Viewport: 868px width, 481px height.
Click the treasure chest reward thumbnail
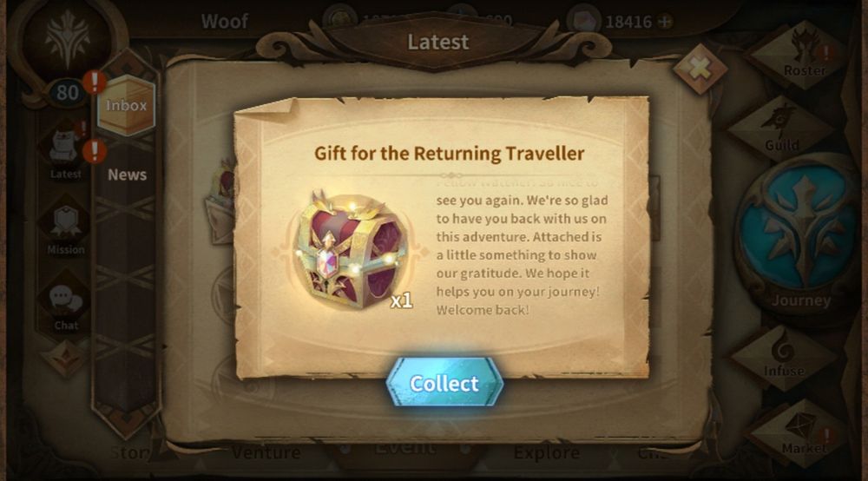(351, 250)
